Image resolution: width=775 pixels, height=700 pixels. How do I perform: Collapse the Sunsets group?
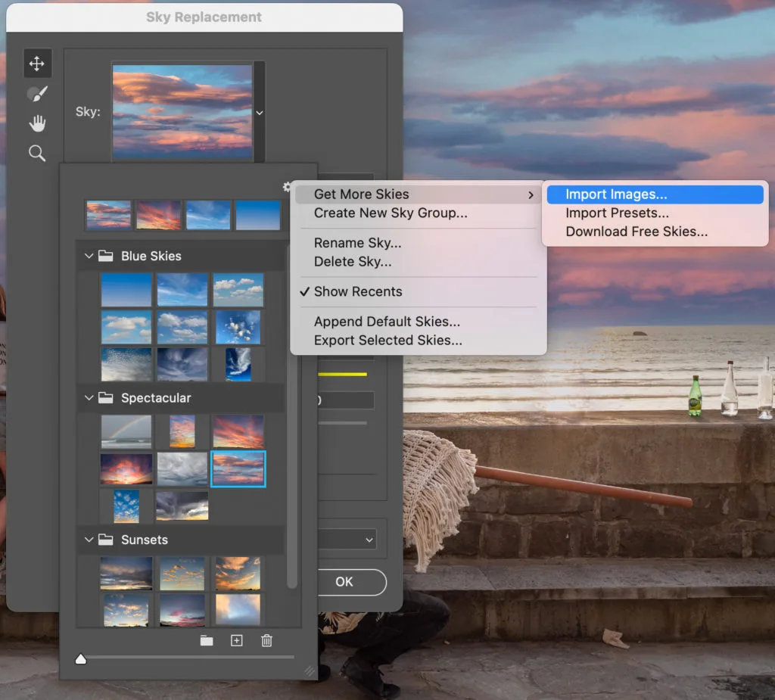tap(89, 540)
